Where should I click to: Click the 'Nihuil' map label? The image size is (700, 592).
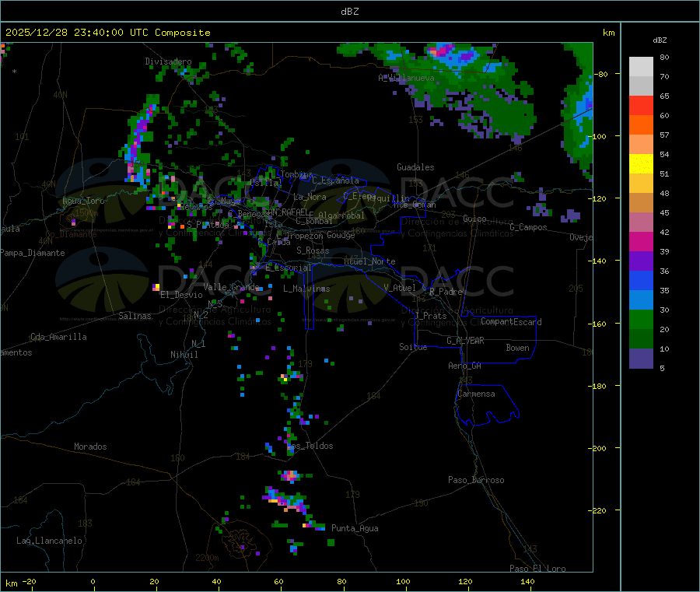pos(184,355)
